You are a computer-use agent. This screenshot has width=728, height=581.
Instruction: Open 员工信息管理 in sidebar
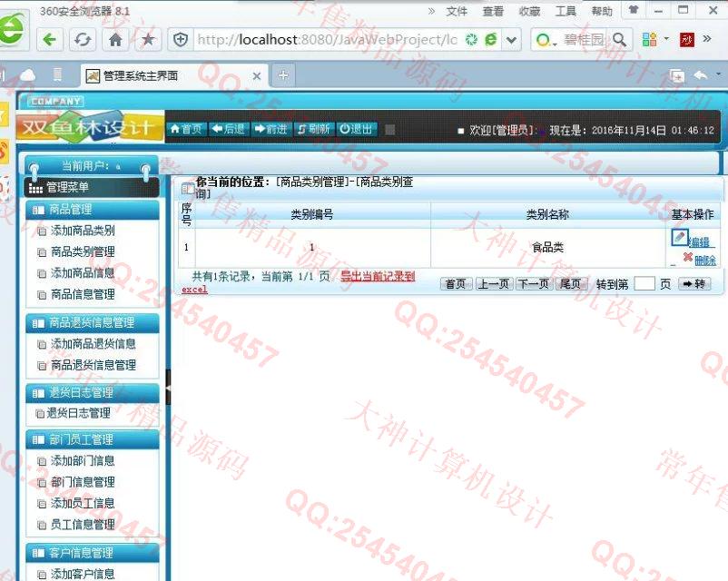pos(83,525)
